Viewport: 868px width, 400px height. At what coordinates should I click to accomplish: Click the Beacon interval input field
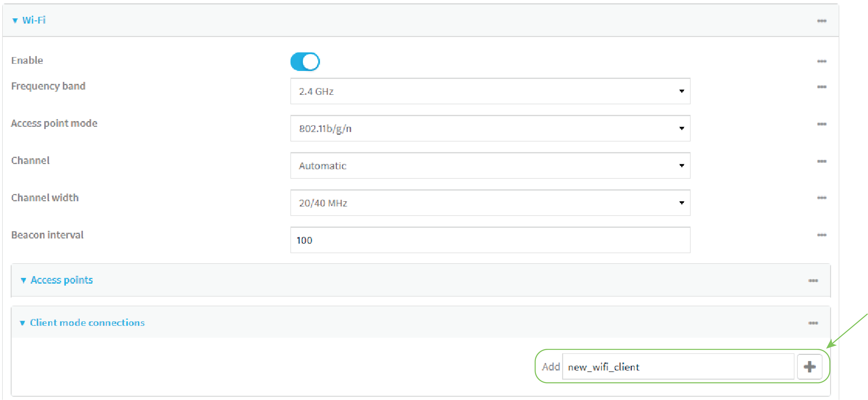pos(490,240)
